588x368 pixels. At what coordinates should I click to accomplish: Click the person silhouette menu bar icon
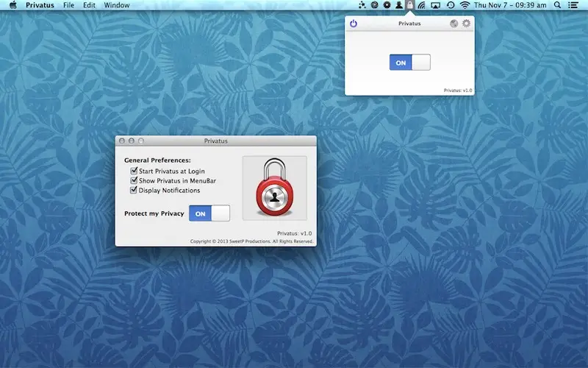pyautogui.click(x=399, y=5)
